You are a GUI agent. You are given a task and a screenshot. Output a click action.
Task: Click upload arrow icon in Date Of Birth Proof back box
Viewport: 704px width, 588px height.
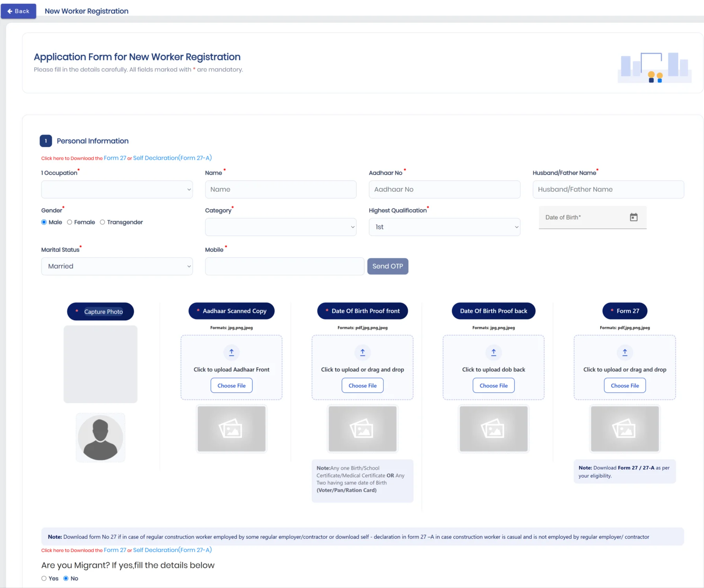[494, 352]
